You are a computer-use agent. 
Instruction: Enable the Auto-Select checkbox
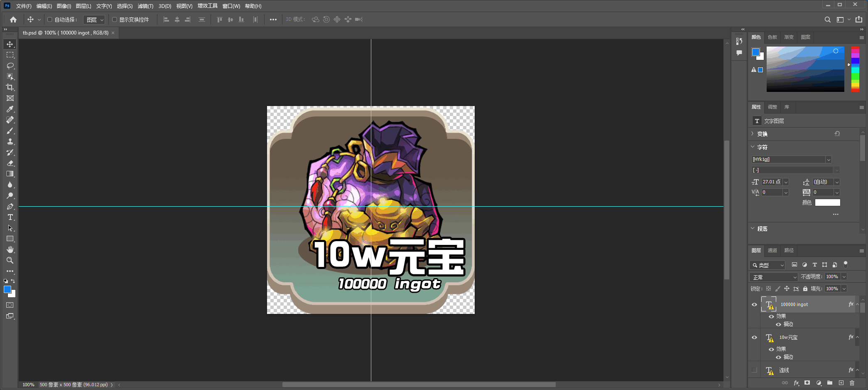point(50,20)
